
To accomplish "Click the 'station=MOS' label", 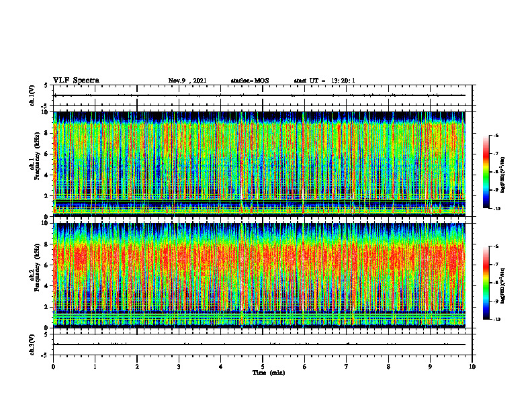I will (250, 81).
